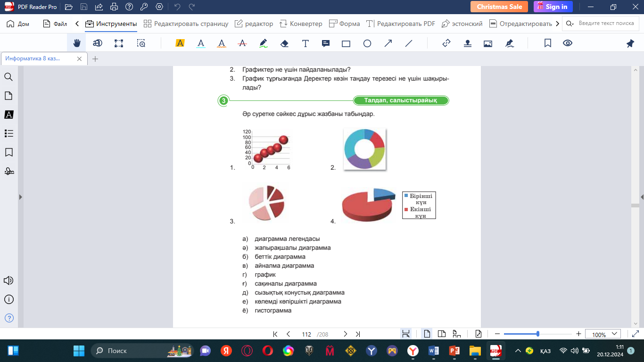Select the text box tool
The width and height of the screenshot is (644, 362).
pyautogui.click(x=305, y=43)
